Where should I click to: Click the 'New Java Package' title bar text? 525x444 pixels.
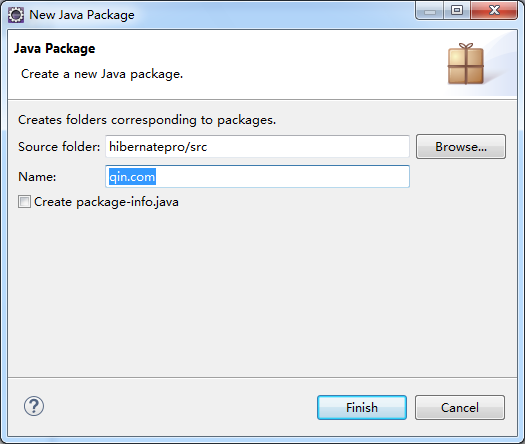(82, 15)
